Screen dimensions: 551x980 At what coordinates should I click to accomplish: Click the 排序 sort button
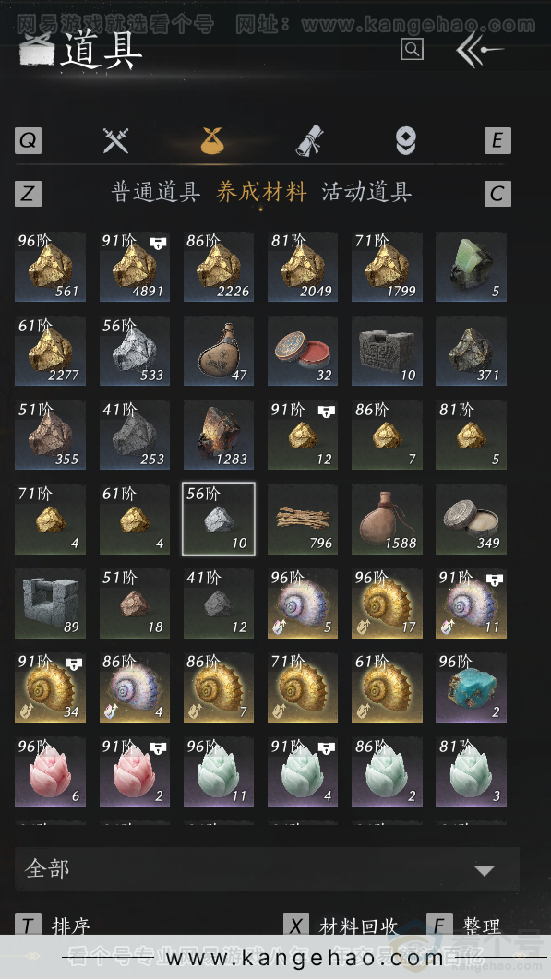point(70,925)
